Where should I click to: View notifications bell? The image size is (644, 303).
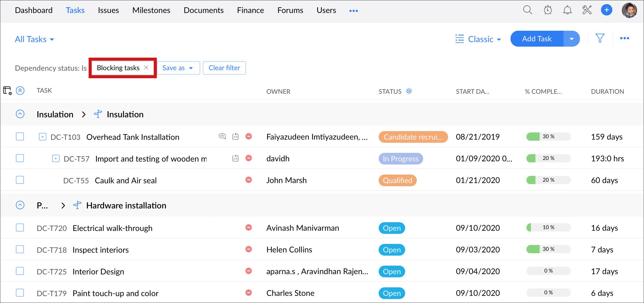(x=567, y=10)
